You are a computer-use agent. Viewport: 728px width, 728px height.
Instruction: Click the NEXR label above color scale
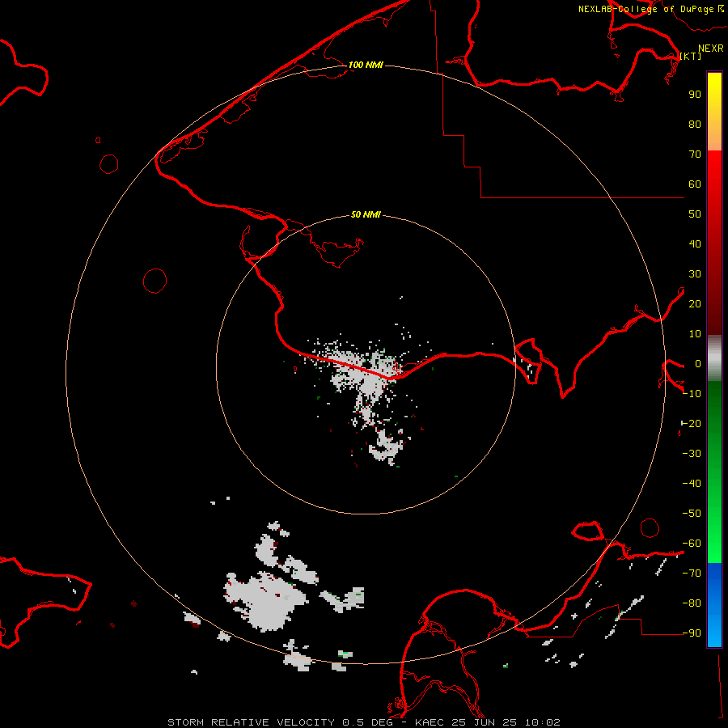click(711, 49)
